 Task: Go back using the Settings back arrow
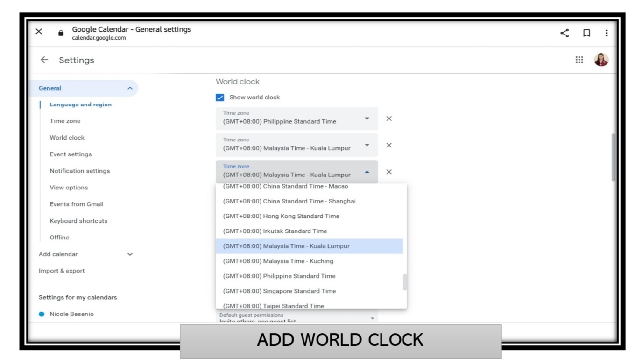tap(44, 60)
